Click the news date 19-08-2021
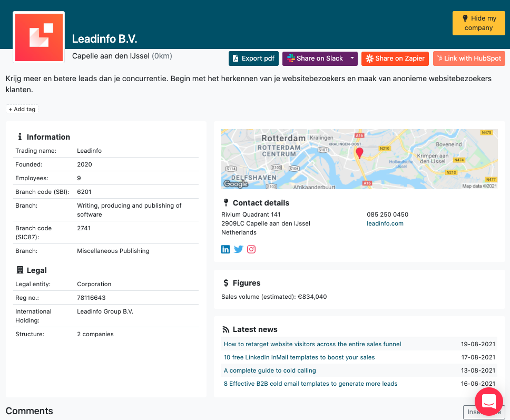Viewport: 510px width, 420px height. pyautogui.click(x=478, y=344)
